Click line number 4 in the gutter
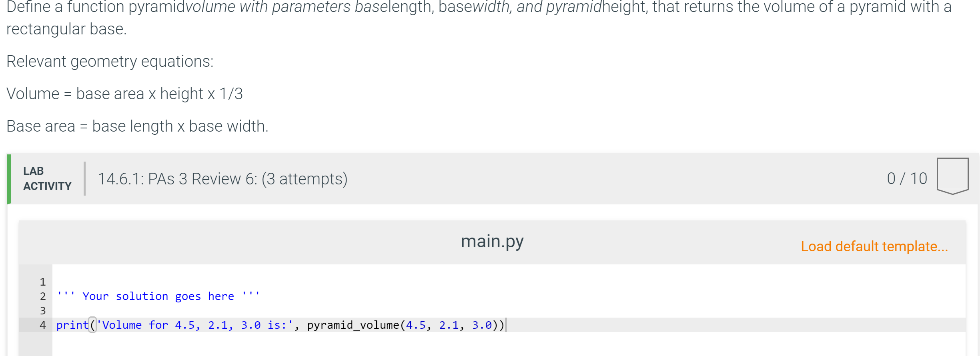 pos(43,325)
